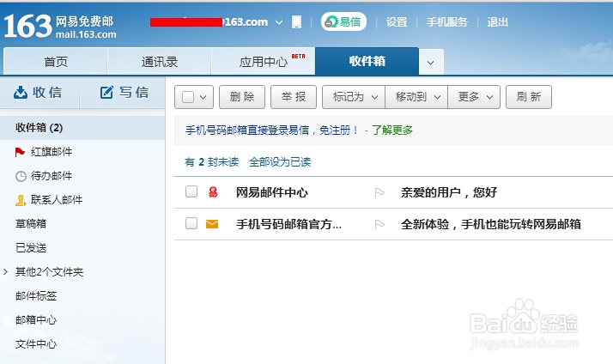Select the 收件箱 tab
Viewport: 613px width, 364px height.
(367, 61)
